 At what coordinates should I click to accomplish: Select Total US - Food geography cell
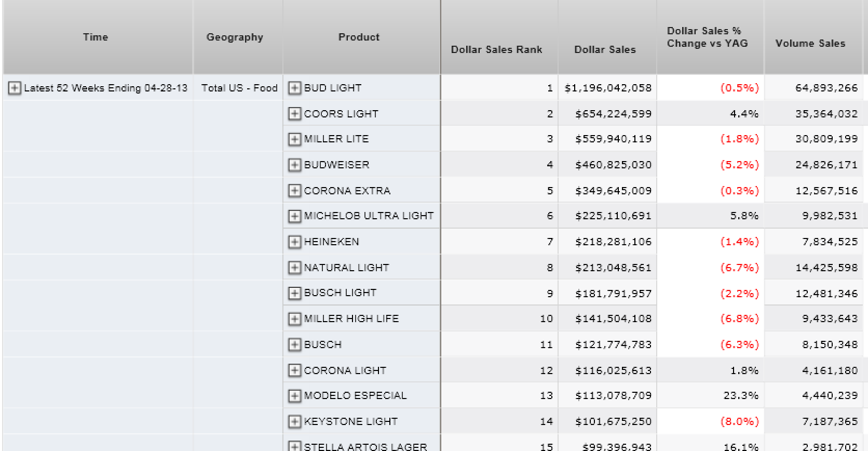[x=239, y=88]
